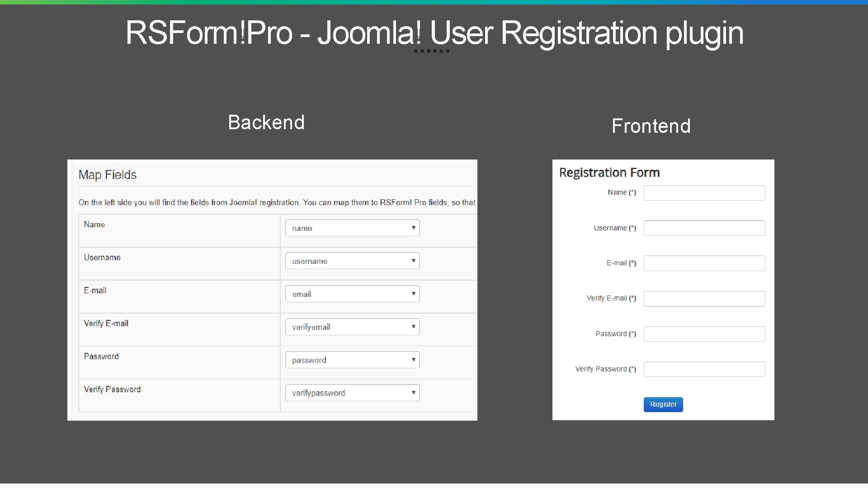This screenshot has height=488, width=868.
Task: Click the Backend section label
Action: click(266, 122)
